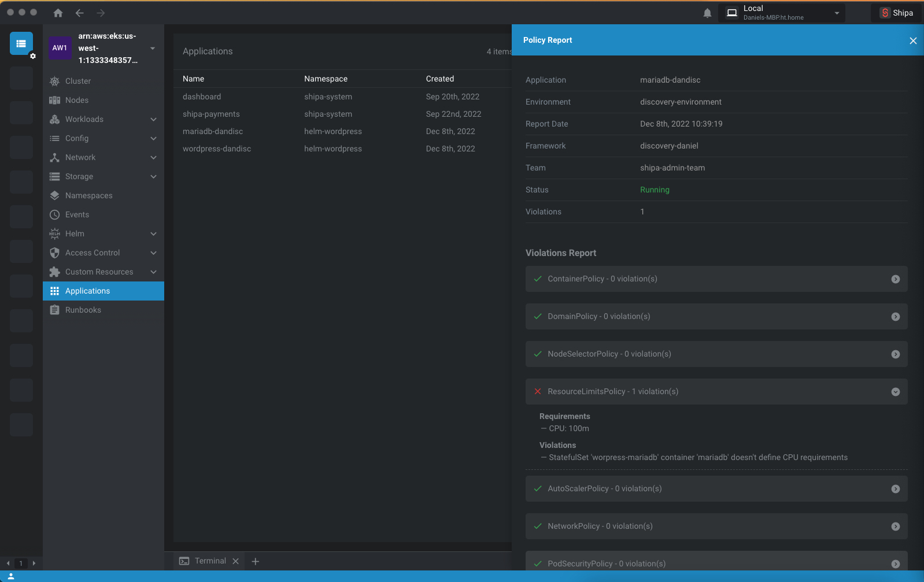Viewport: 924px width, 582px height.
Task: Select Namespaces in the sidebar
Action: point(89,195)
